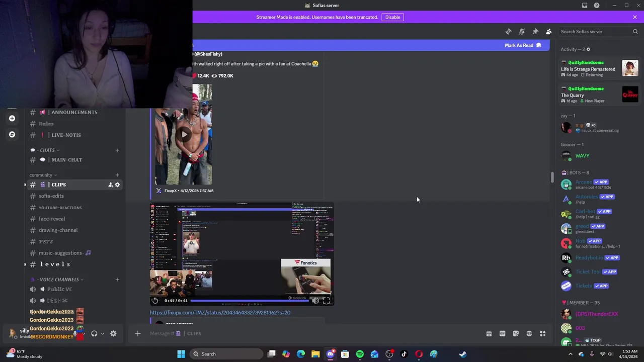Dismiss the Streamer Mode purple banner
Viewport: 644px width, 362px height.
tap(635, 17)
